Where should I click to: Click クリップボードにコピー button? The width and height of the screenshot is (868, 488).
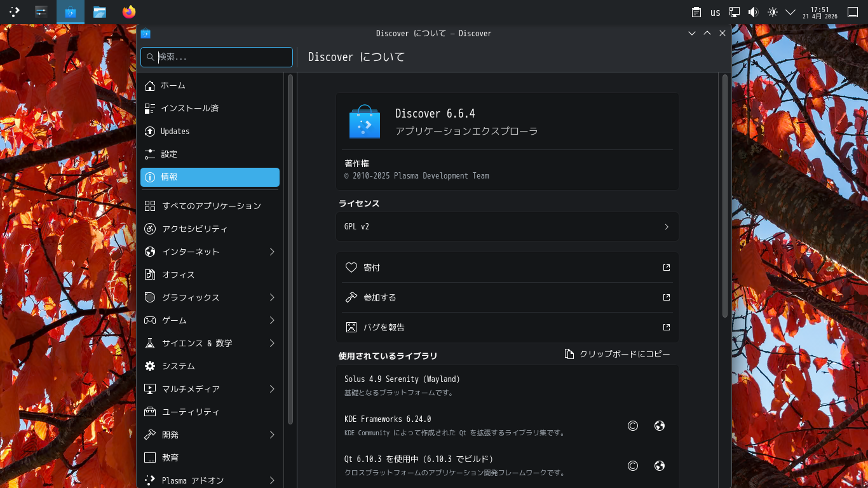click(x=617, y=354)
